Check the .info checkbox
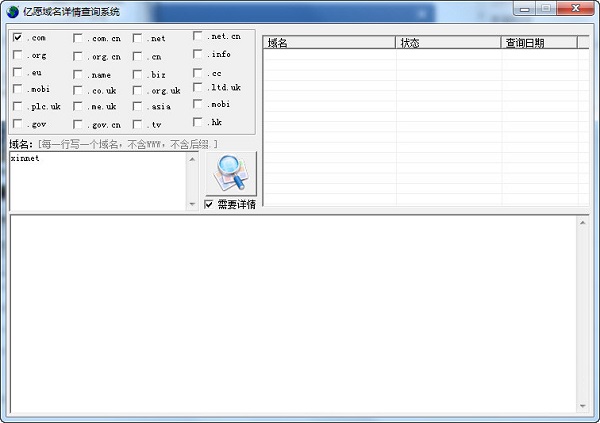600x423 pixels. 197,54
